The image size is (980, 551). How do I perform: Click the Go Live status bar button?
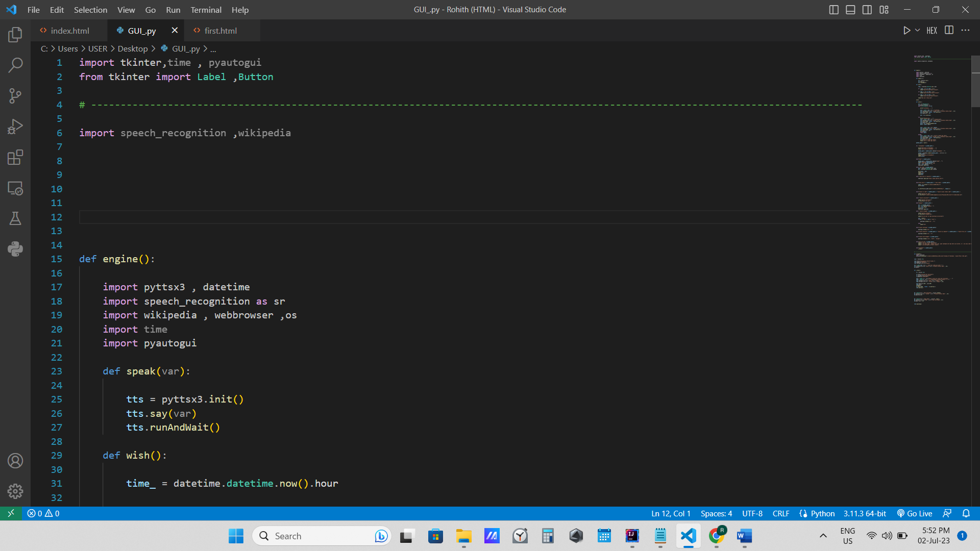pos(915,513)
